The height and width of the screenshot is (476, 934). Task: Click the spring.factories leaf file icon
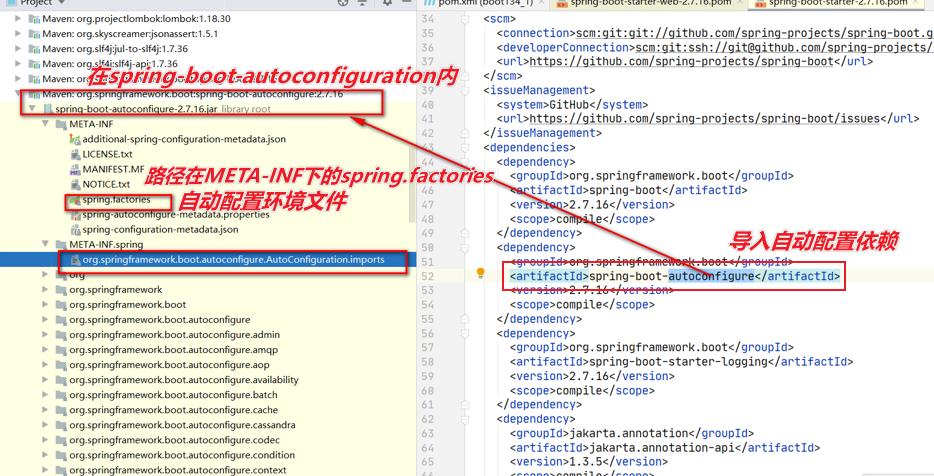tap(75, 200)
